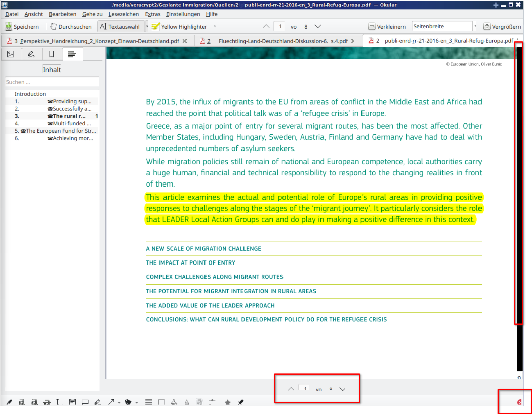532x414 pixels.
Task: Select contents entry 3 The rural r...
Action: (53, 116)
